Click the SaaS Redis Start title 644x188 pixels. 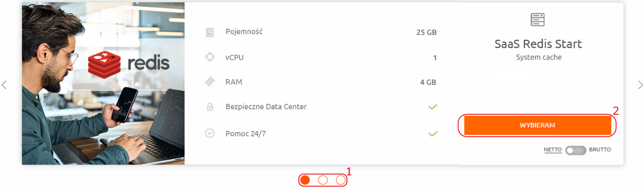[x=538, y=44]
